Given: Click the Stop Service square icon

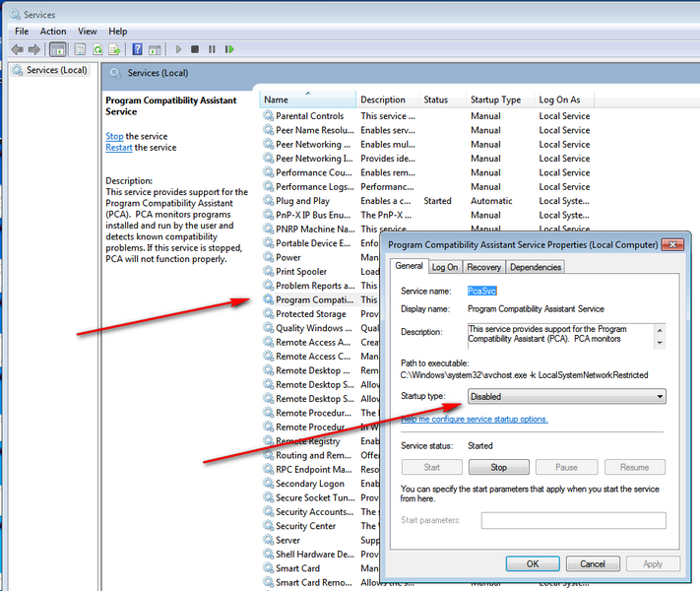Looking at the screenshot, I should [195, 49].
